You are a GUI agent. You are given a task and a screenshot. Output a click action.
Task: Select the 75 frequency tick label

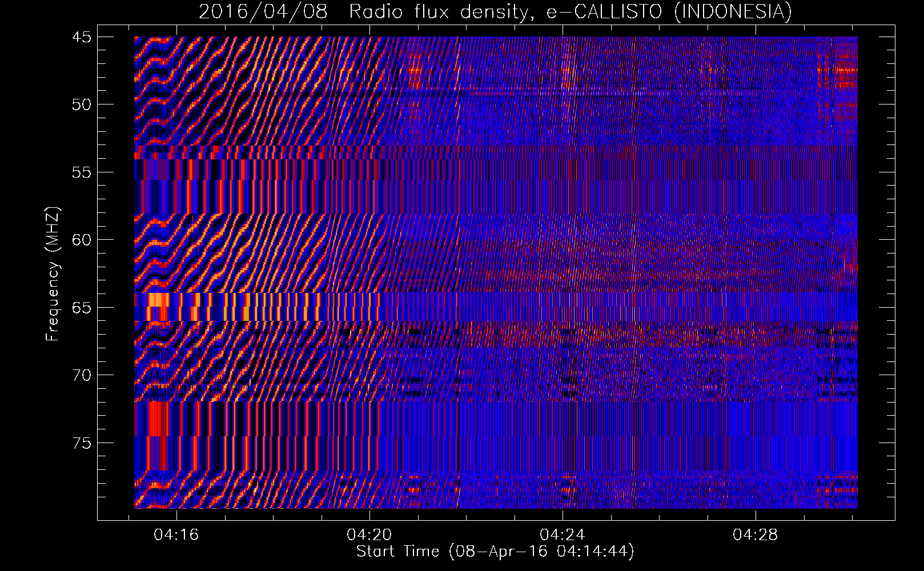pyautogui.click(x=82, y=443)
